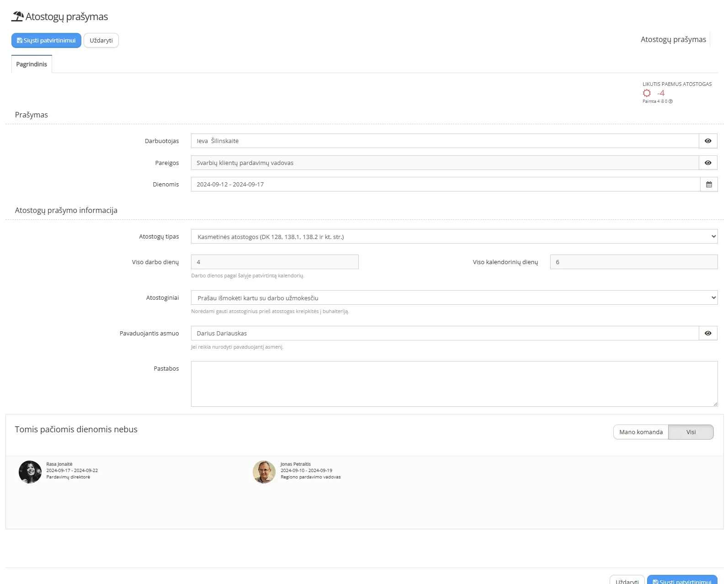Click the beach umbrella icon in page title
The height and width of the screenshot is (584, 728).
tap(17, 16)
